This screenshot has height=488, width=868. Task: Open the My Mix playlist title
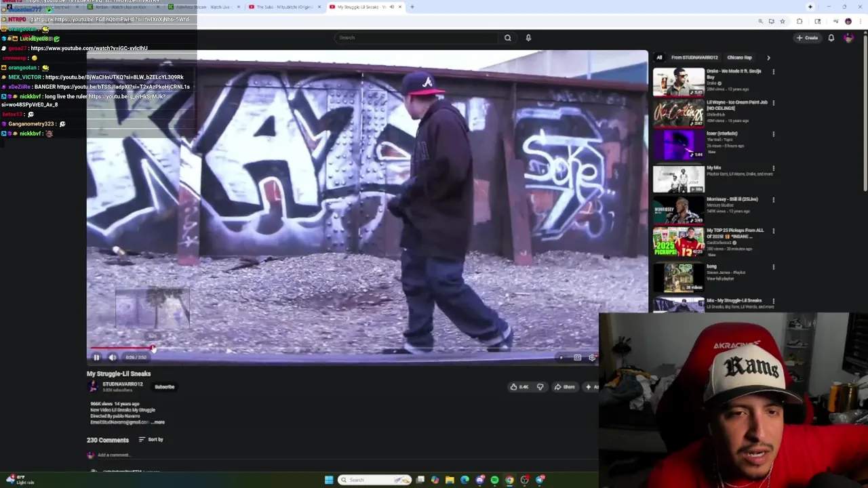713,167
